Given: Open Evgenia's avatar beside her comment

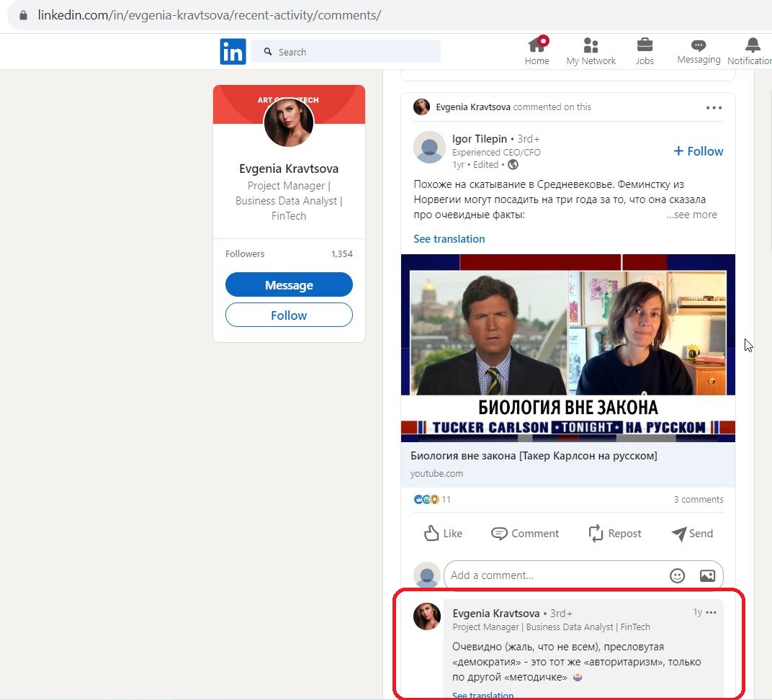Looking at the screenshot, I should pos(427,616).
